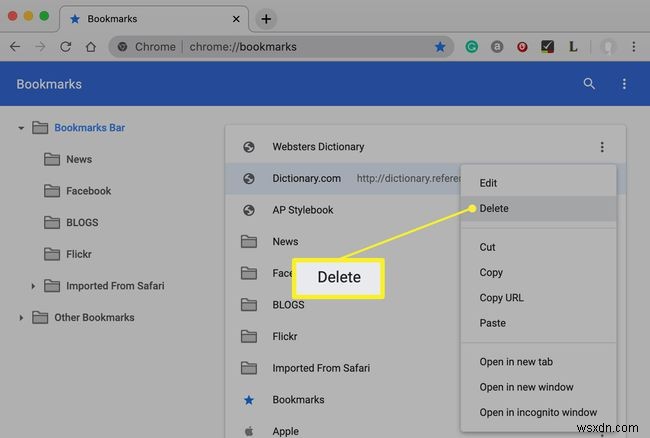Click the browser forward arrow
Image resolution: width=650 pixels, height=438 pixels.
pos(40,46)
